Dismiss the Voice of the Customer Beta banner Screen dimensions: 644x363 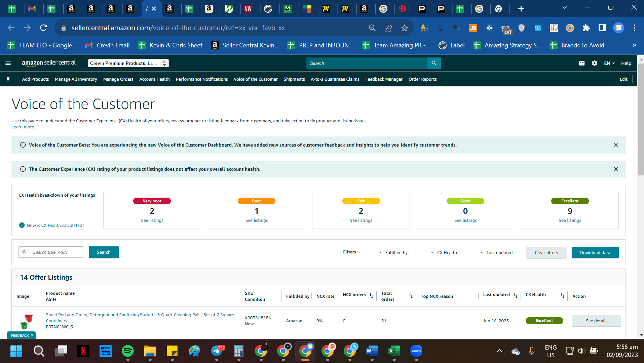[616, 145]
